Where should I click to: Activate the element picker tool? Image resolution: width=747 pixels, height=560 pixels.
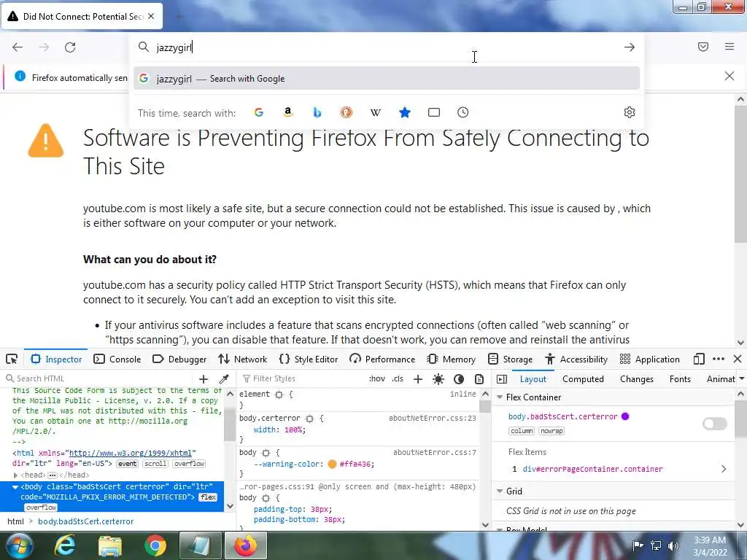click(12, 359)
